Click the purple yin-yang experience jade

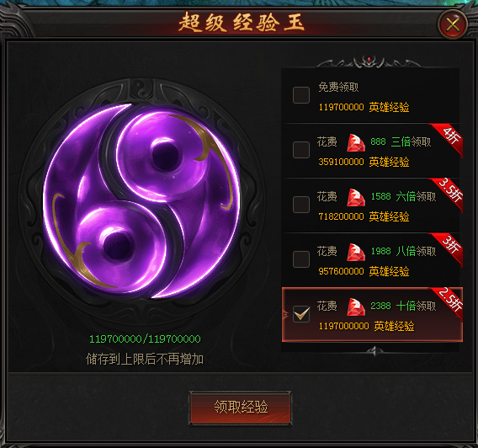tap(141, 201)
